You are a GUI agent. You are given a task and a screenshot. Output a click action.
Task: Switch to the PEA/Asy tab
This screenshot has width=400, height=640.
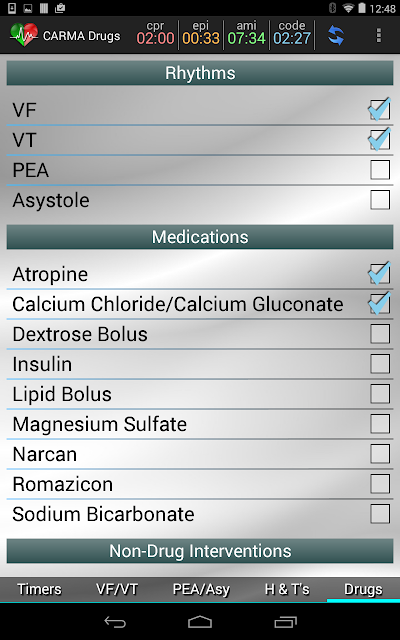[201, 589]
